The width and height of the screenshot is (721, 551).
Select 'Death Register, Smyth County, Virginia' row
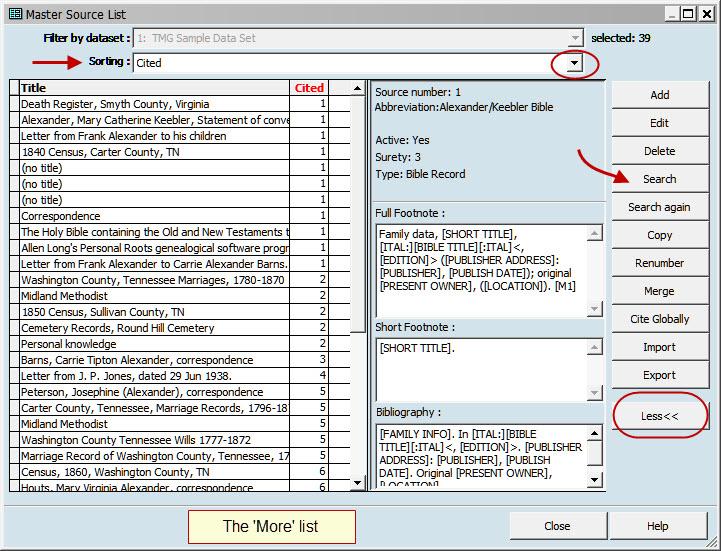(x=179, y=104)
